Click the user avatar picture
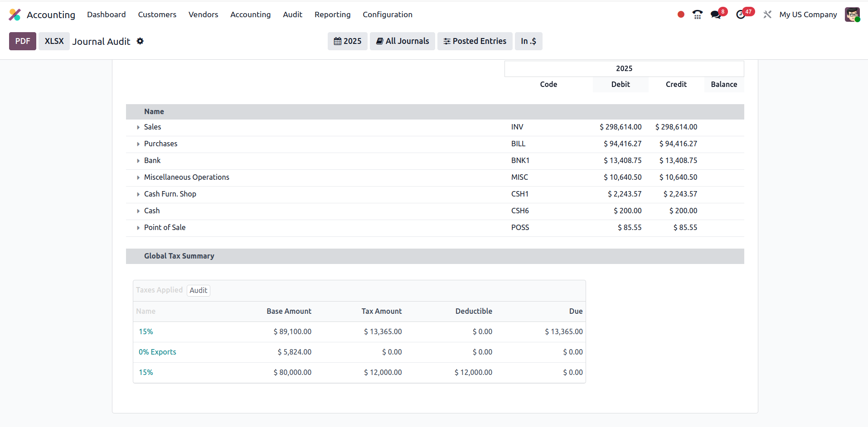The width and height of the screenshot is (868, 427). (852, 14)
